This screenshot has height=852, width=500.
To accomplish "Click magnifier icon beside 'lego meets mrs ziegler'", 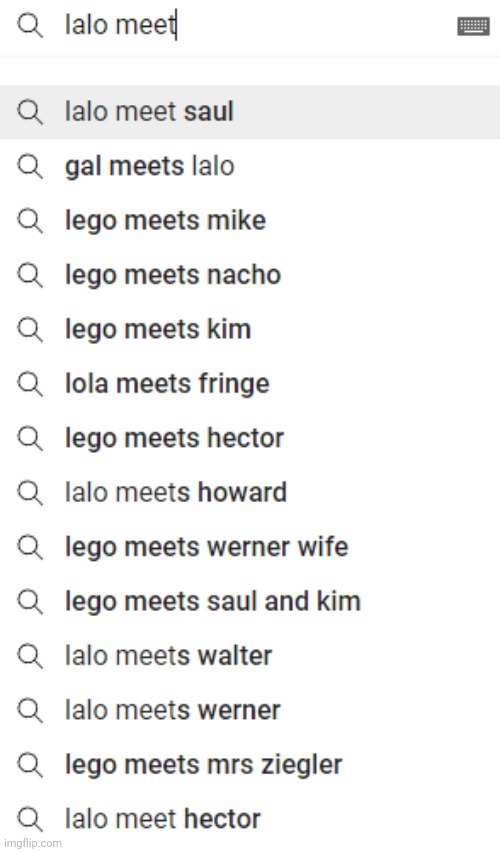I will pos(29,765).
